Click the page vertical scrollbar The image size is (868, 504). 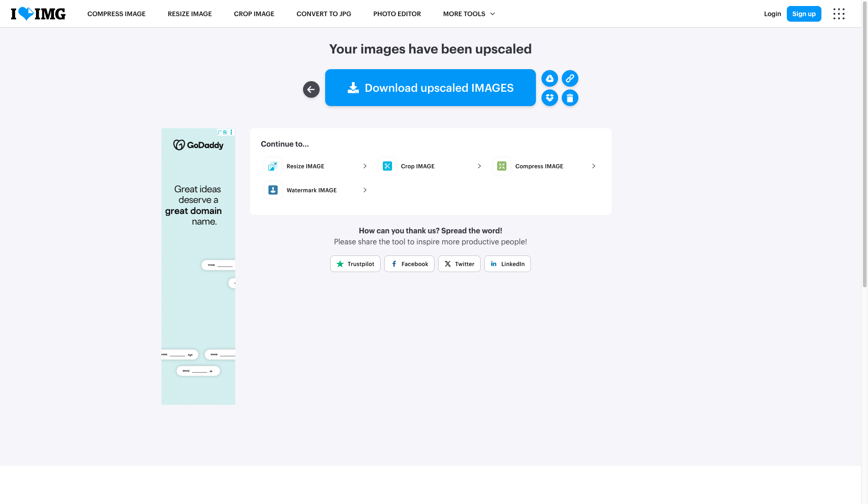[x=864, y=144]
